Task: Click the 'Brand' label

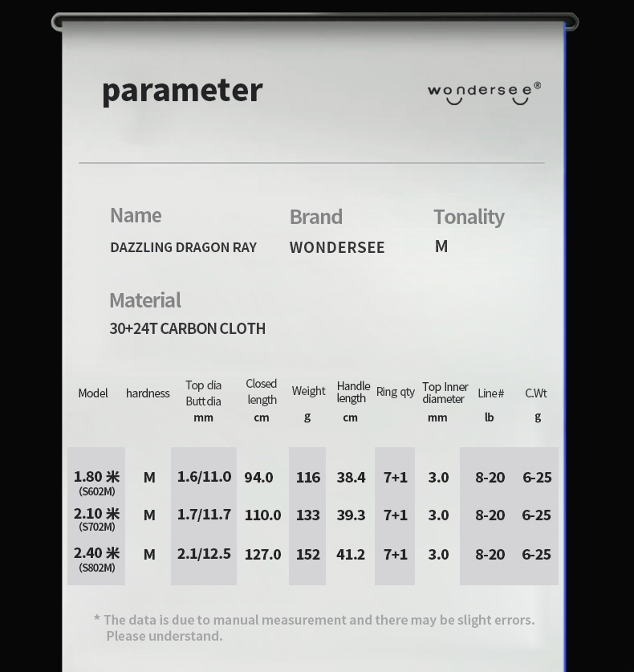Action: [316, 217]
